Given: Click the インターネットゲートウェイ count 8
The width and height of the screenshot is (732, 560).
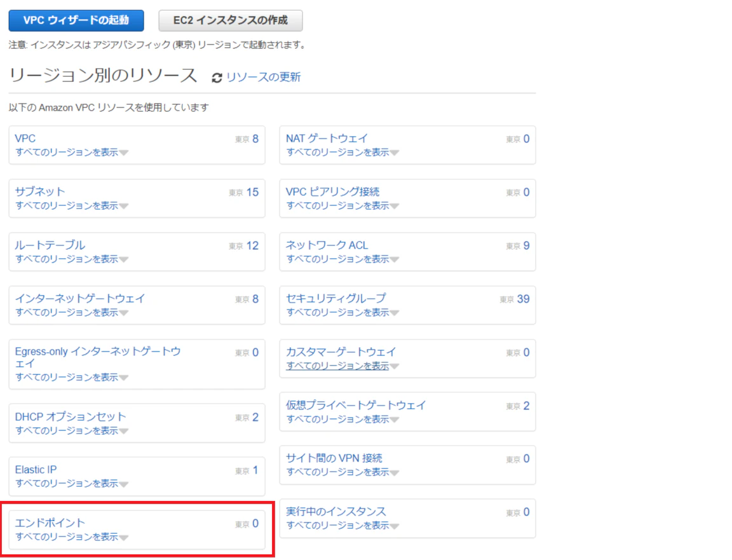Looking at the screenshot, I should [x=255, y=299].
